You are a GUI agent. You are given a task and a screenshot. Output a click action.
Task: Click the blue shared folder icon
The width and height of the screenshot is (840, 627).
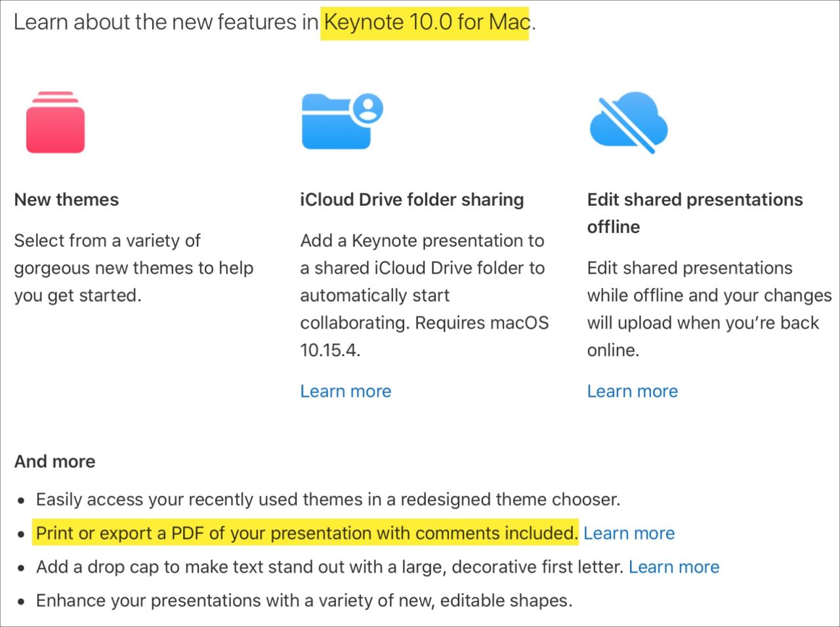click(342, 121)
